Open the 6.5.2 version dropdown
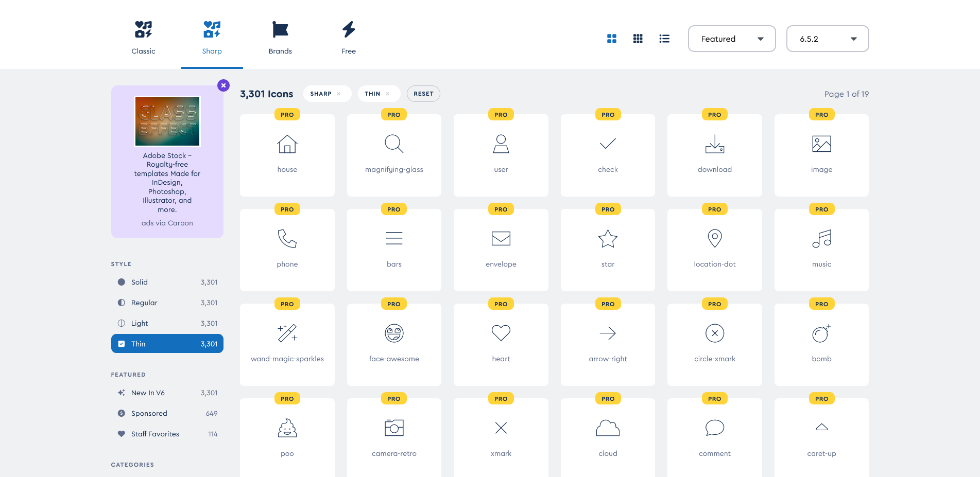The image size is (980, 477). pos(828,39)
